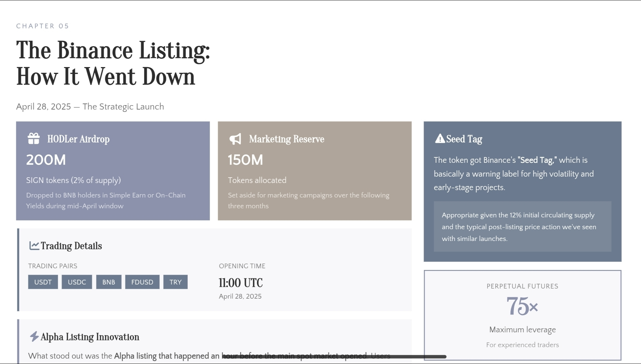Viewport: 641px width, 364px height.
Task: Click the '150M' marketing figure
Action: pyautogui.click(x=245, y=160)
